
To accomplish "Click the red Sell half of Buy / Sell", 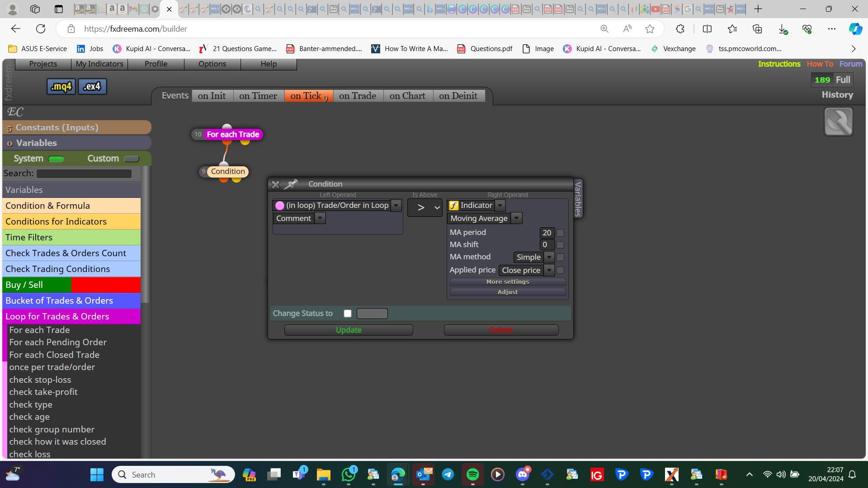I will pos(106,285).
